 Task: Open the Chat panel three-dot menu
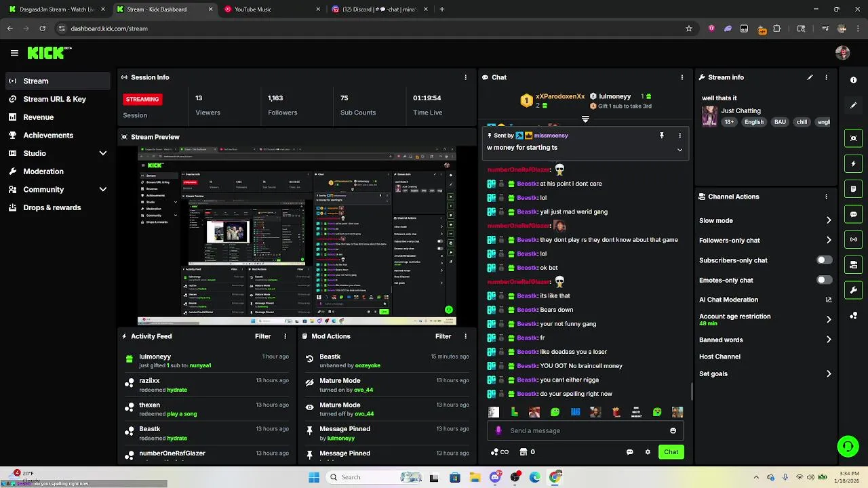(682, 77)
